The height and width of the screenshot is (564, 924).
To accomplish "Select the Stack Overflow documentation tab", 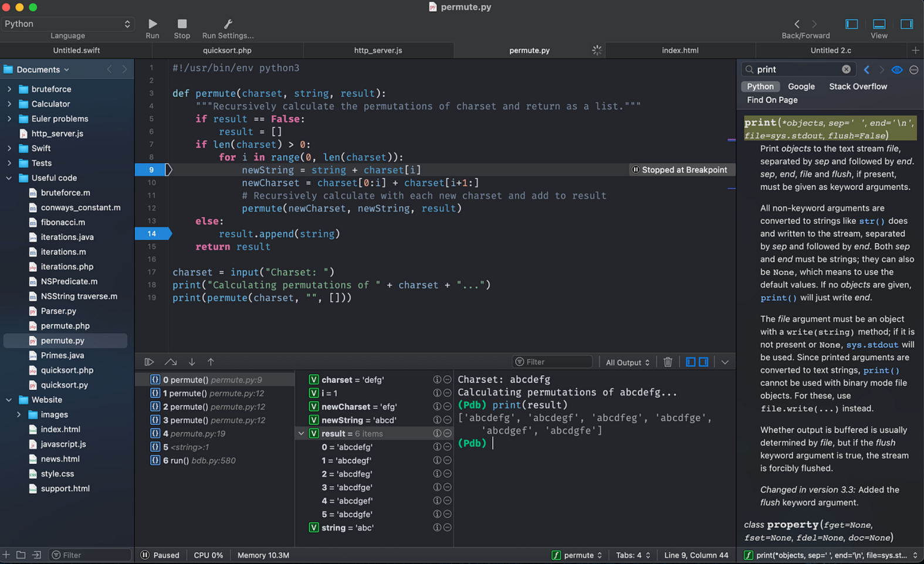I will point(858,87).
